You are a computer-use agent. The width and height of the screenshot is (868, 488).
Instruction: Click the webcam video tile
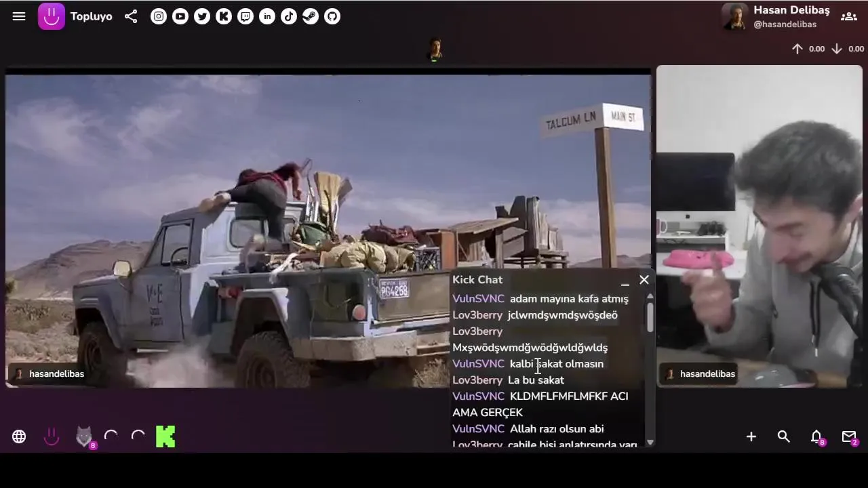759,226
